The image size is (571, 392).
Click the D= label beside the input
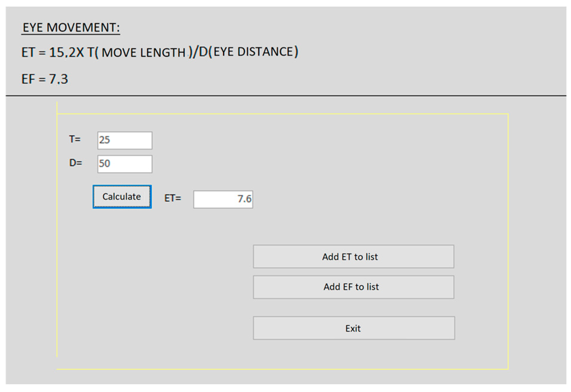pos(75,163)
